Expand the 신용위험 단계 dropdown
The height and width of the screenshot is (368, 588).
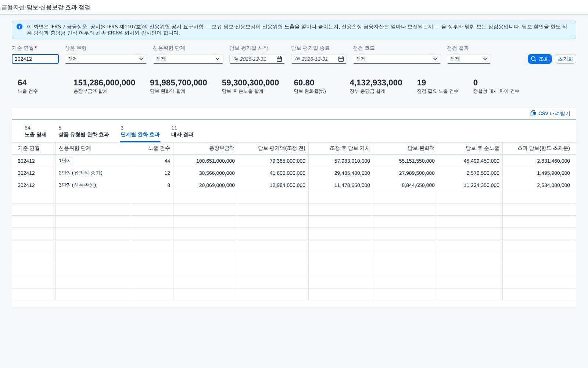tap(218, 59)
